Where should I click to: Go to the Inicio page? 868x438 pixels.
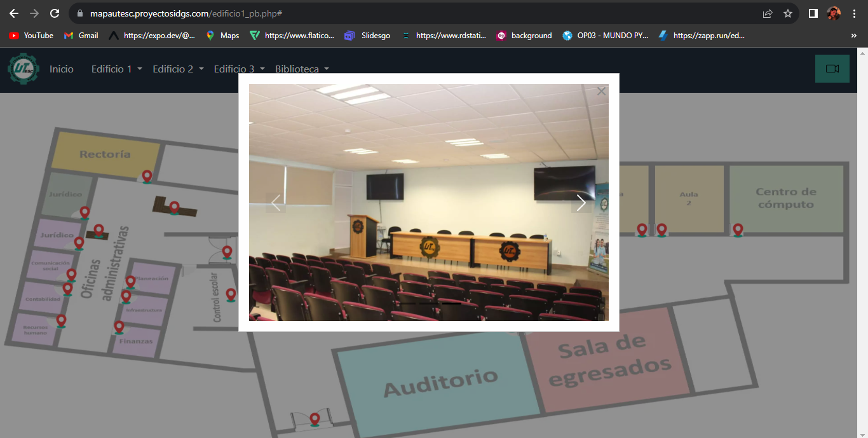pyautogui.click(x=62, y=69)
